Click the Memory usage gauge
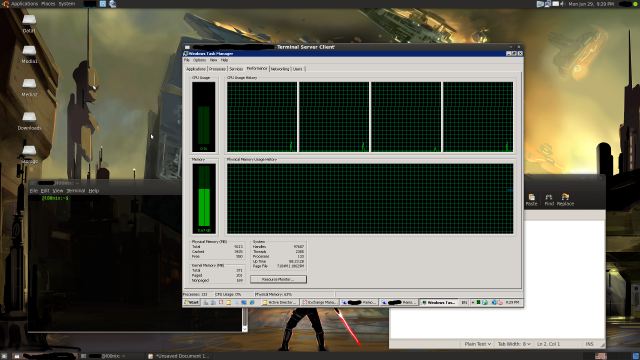 click(204, 199)
